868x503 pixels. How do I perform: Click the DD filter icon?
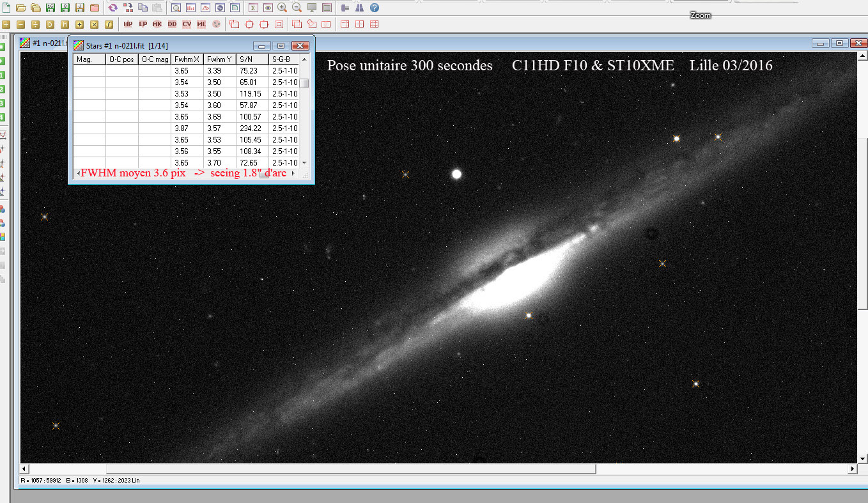click(172, 24)
